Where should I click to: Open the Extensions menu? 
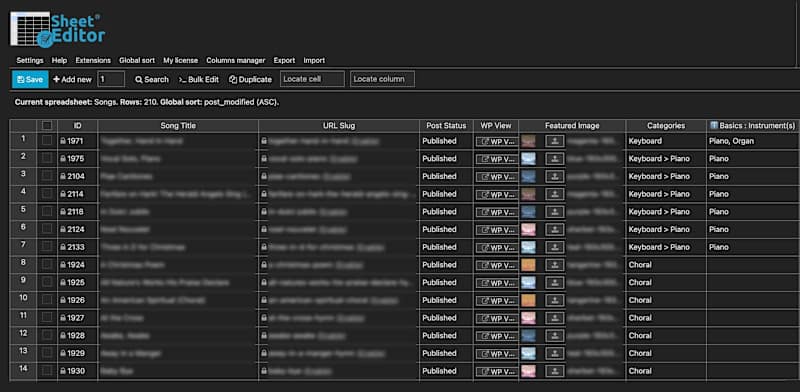pos(93,60)
